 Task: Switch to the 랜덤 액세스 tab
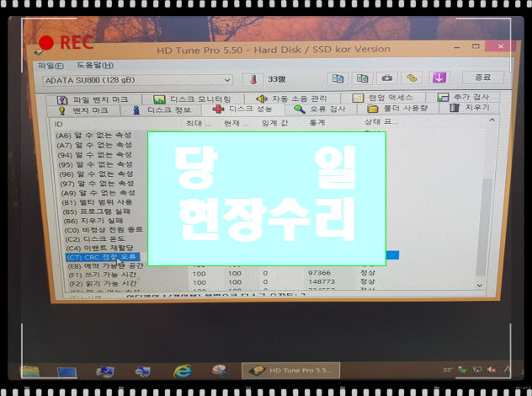383,98
